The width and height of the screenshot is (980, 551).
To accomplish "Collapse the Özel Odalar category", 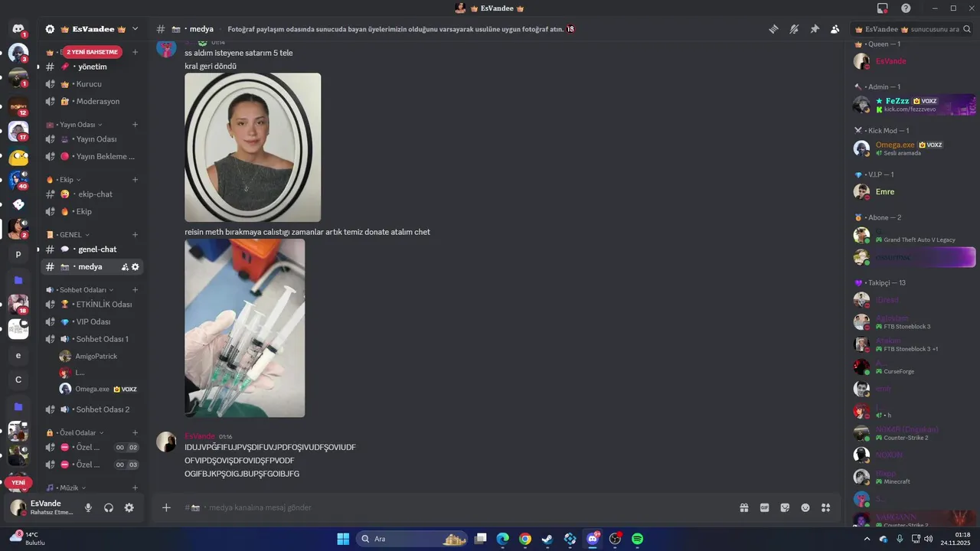I will pyautogui.click(x=75, y=432).
